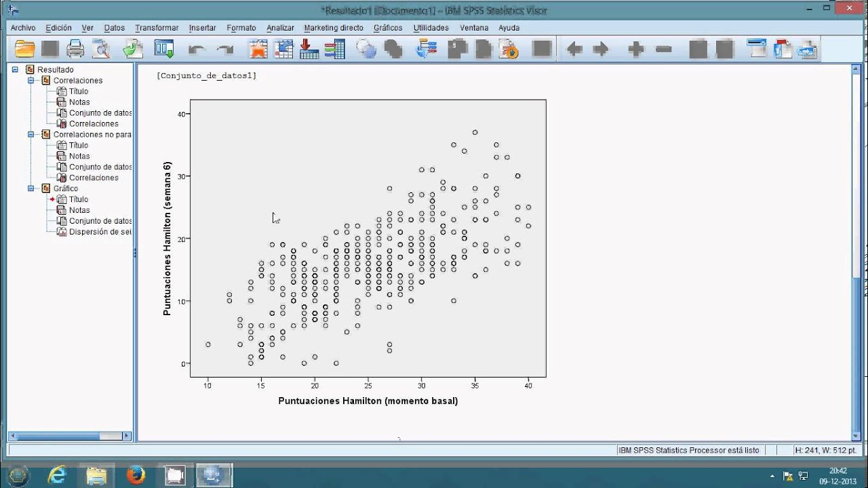Open the Gráficos menu

click(x=388, y=28)
